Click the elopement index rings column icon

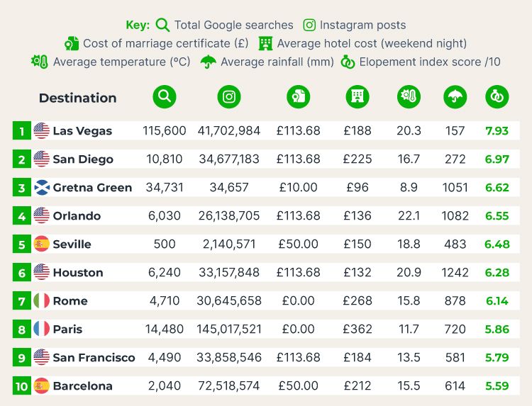[x=497, y=97]
